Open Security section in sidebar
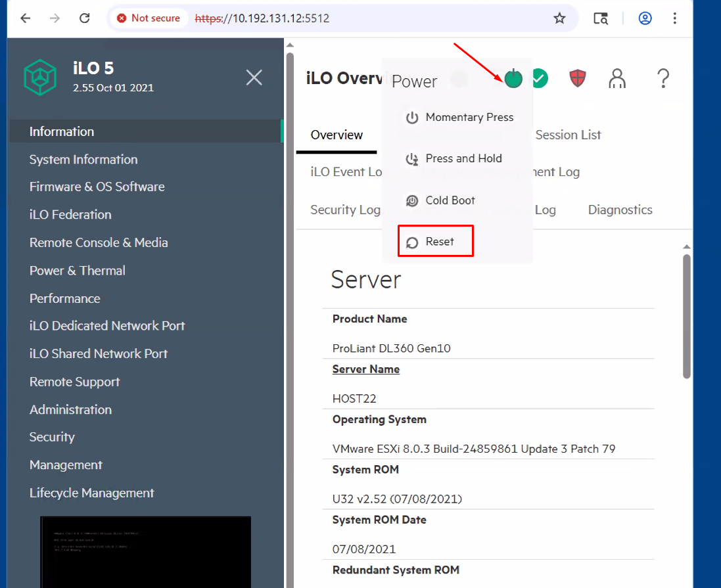The height and width of the screenshot is (588, 721). [x=52, y=437]
